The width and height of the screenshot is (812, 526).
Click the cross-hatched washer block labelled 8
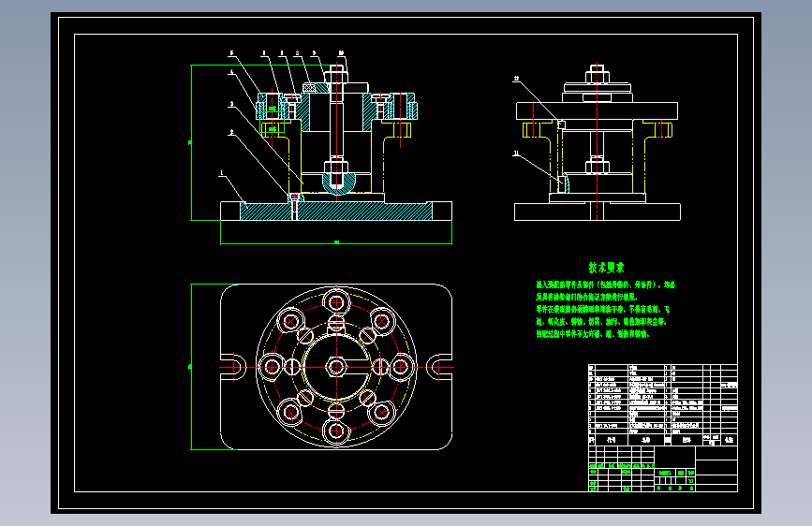click(309, 87)
